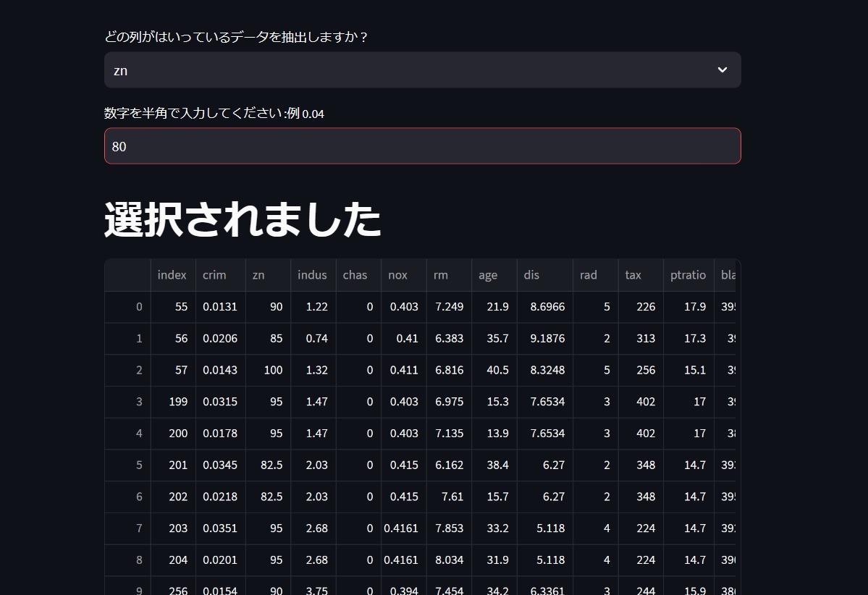Click the rad column header
Image resolution: width=868 pixels, height=595 pixels.
click(588, 275)
